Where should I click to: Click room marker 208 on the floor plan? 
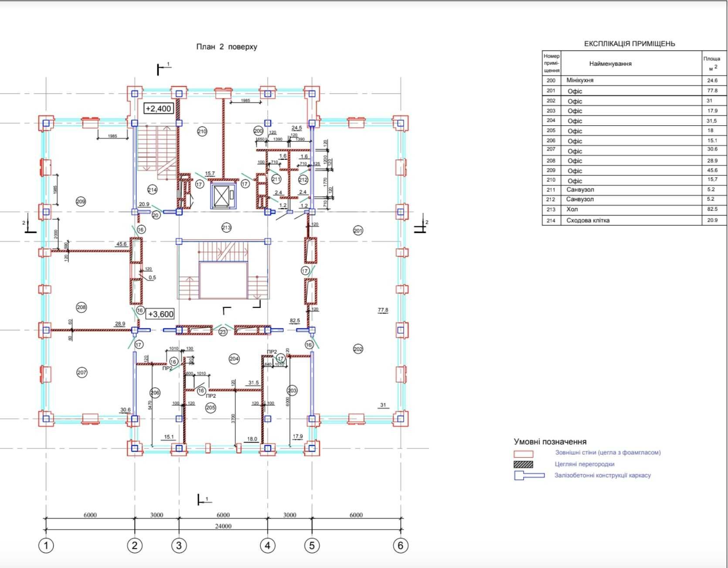(x=82, y=307)
